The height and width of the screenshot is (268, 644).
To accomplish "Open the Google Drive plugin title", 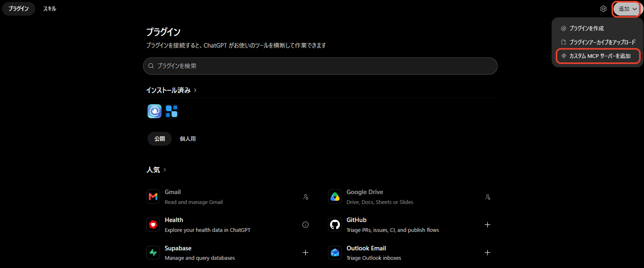I will coord(365,192).
